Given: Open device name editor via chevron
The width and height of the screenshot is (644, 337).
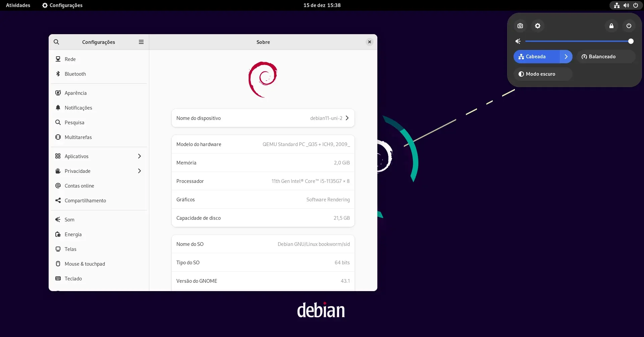Looking at the screenshot, I should click(x=347, y=118).
